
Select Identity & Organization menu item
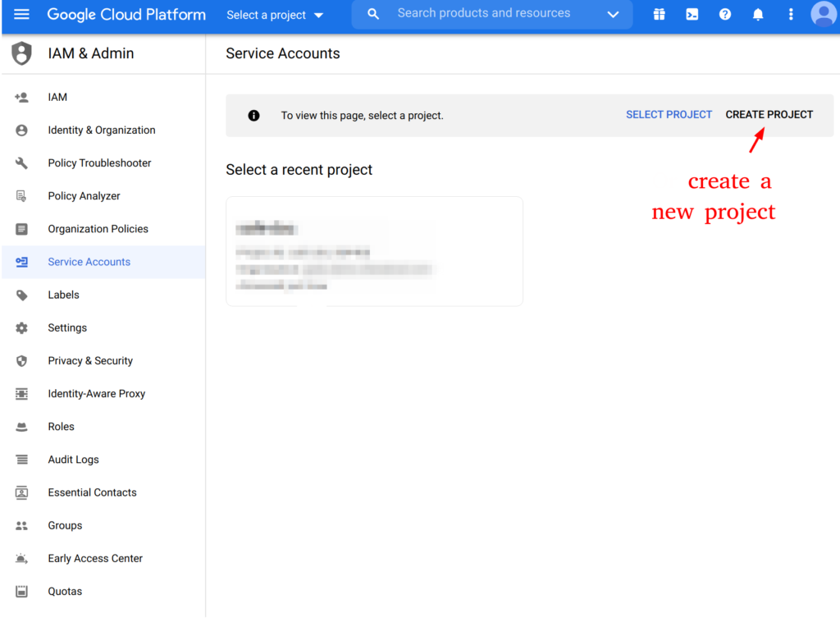pos(101,130)
